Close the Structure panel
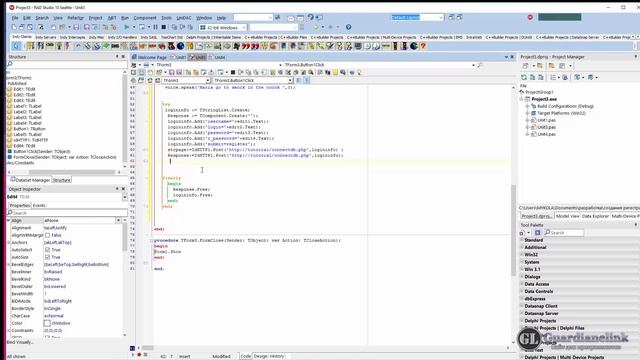 pyautogui.click(x=123, y=57)
